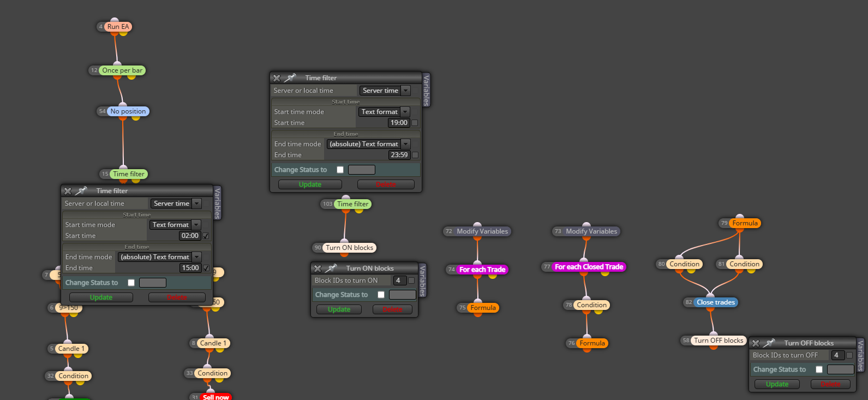Select Condition block number 78
The image size is (868, 400).
pos(591,305)
